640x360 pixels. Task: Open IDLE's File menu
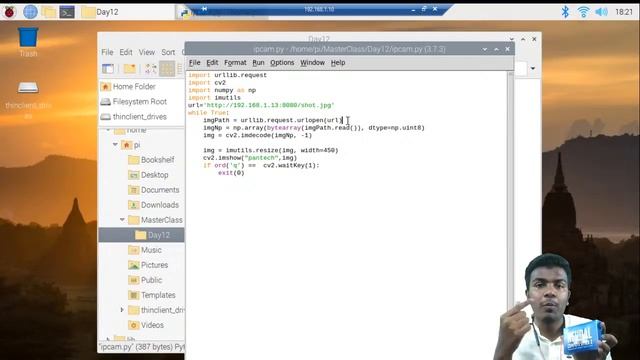point(195,62)
